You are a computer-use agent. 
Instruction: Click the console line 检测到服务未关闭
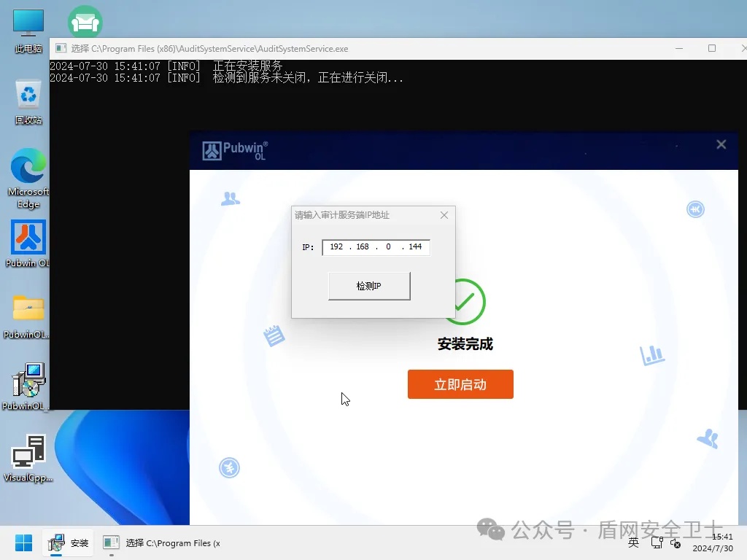(x=226, y=77)
